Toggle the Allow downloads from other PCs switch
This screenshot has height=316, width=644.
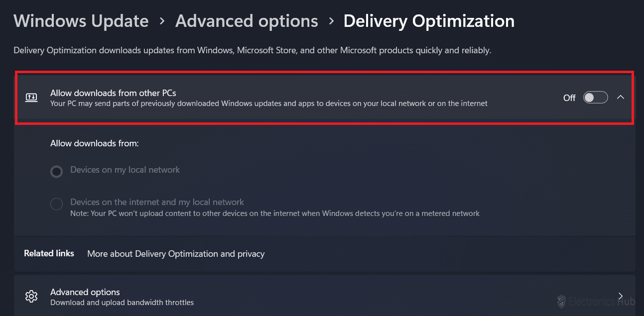click(x=595, y=98)
